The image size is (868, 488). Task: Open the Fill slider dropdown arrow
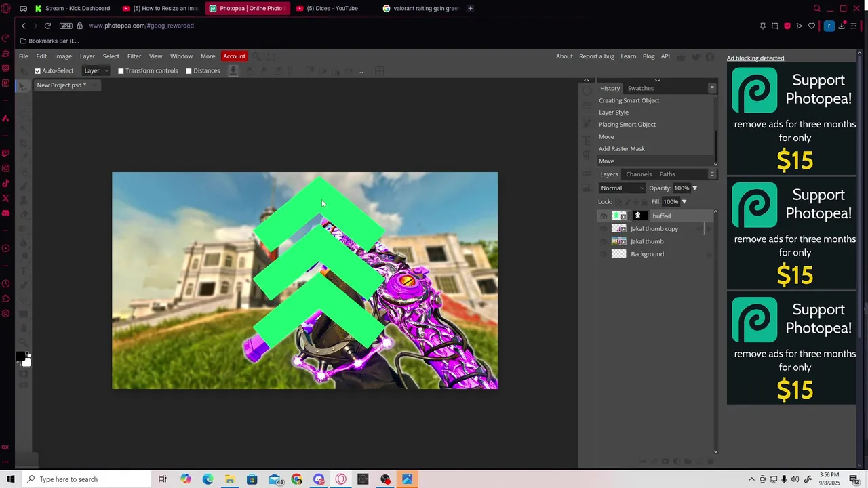[684, 202]
